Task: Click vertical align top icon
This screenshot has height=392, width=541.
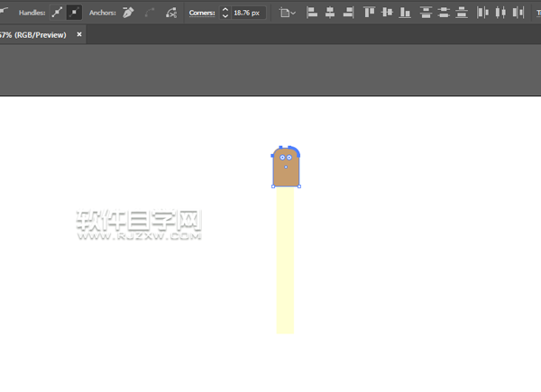Action: coord(369,14)
